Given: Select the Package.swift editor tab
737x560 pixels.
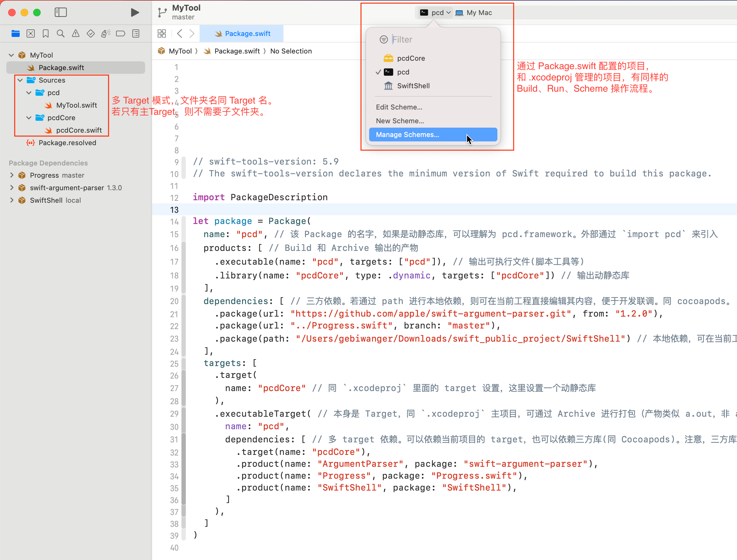Looking at the screenshot, I should [242, 34].
